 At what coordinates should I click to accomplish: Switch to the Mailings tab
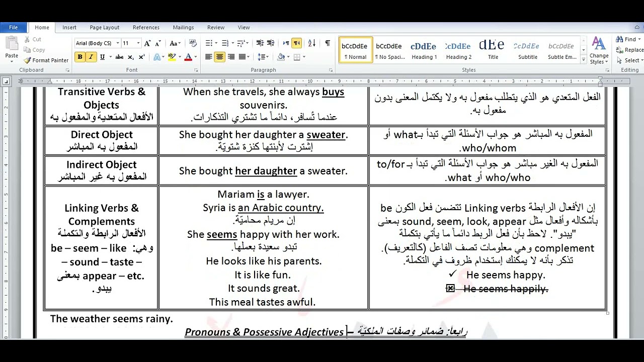click(183, 28)
